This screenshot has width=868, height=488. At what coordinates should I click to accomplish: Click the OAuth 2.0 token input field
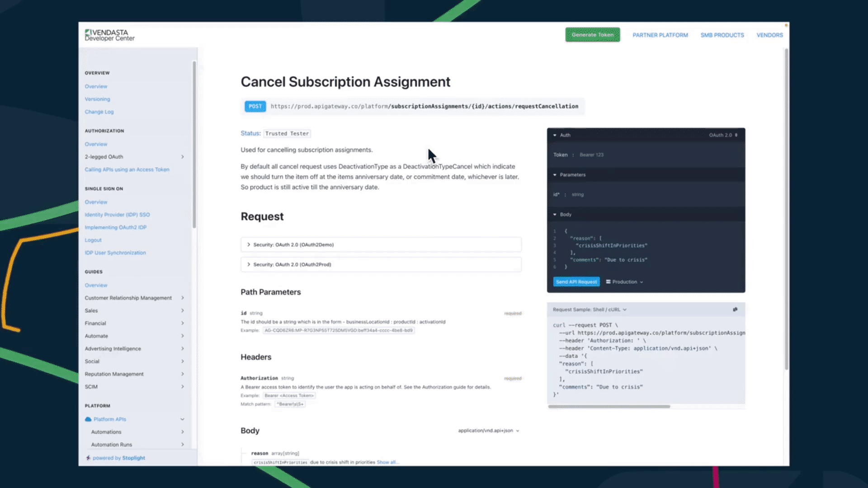pos(655,155)
